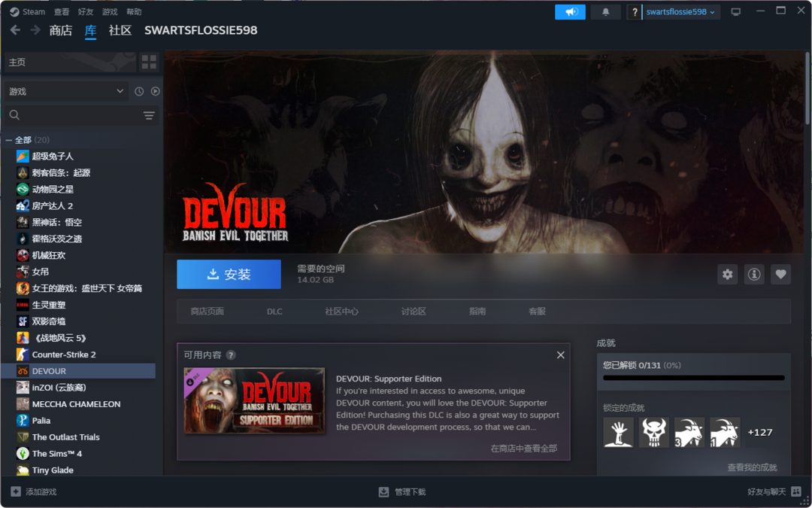Go back with the left arrow

[x=16, y=30]
